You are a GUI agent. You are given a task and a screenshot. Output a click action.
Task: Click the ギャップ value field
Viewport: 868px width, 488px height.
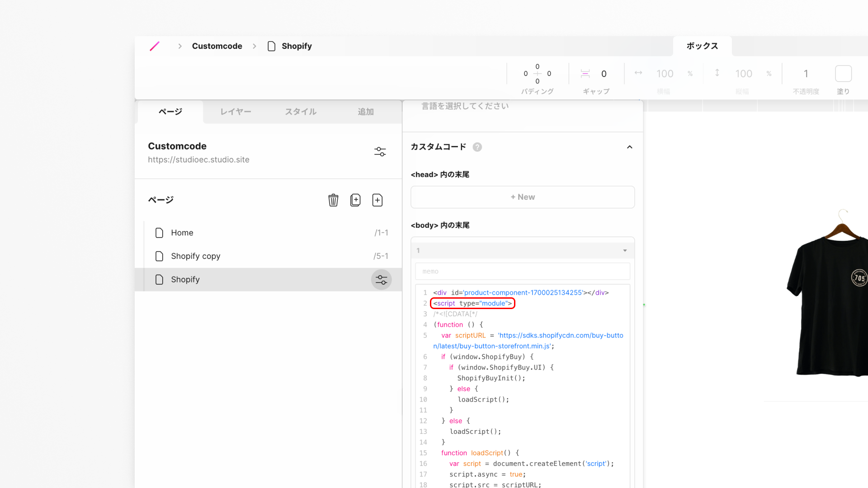click(x=604, y=74)
